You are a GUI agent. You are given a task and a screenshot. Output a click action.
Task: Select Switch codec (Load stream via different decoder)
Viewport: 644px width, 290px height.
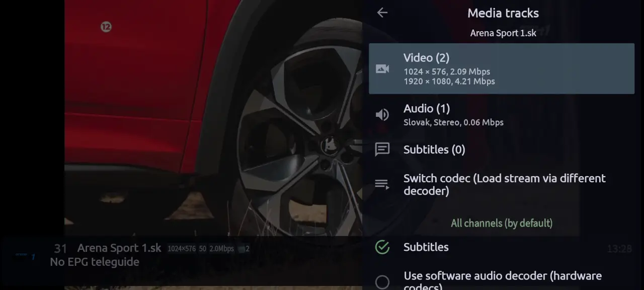pyautogui.click(x=502, y=184)
